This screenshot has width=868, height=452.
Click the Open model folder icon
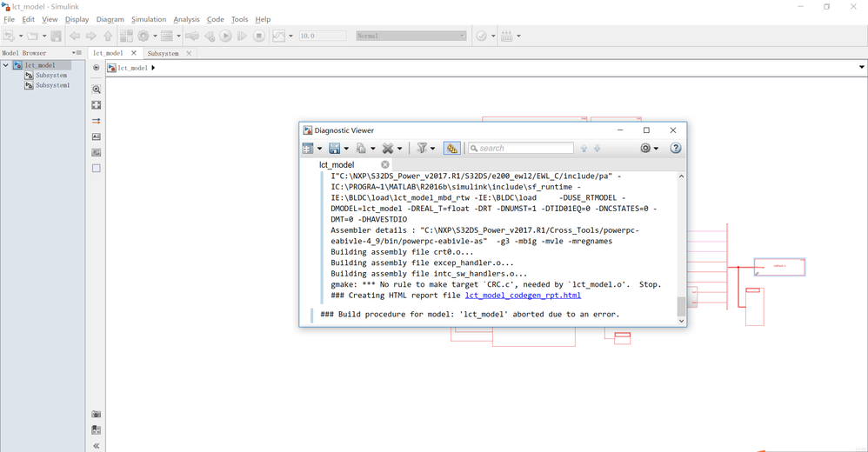(x=33, y=36)
